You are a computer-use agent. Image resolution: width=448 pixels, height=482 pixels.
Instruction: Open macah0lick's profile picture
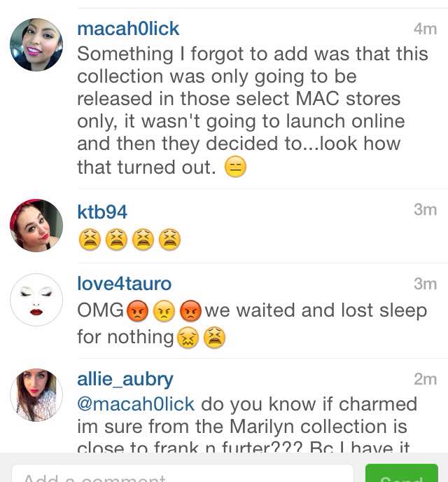[x=36, y=45]
